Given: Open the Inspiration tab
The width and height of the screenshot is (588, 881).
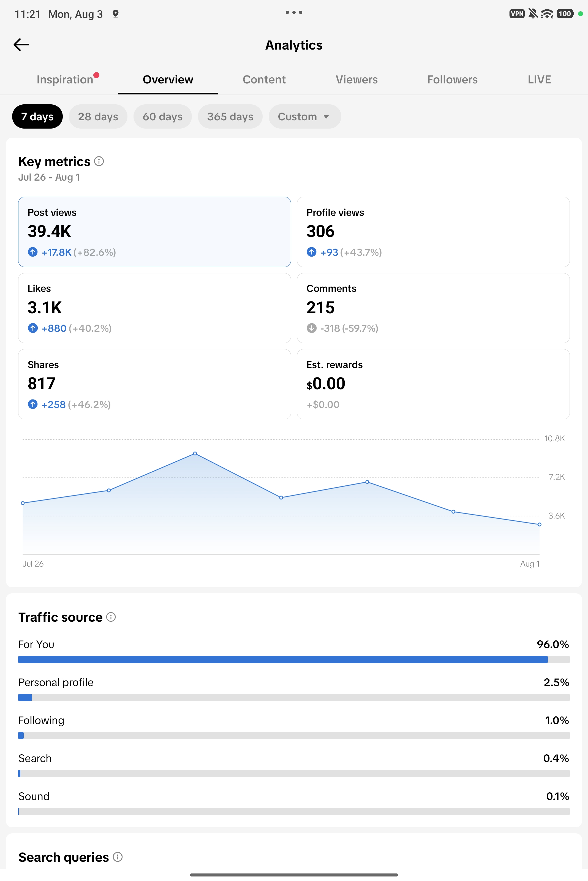Looking at the screenshot, I should [65, 80].
